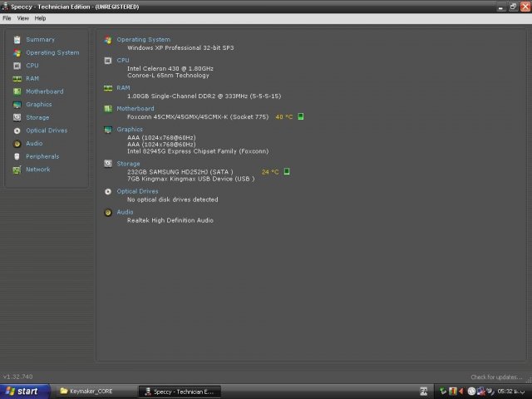Click the Windows Start button
Screen dimensions: 532x399
click(x=22, y=391)
